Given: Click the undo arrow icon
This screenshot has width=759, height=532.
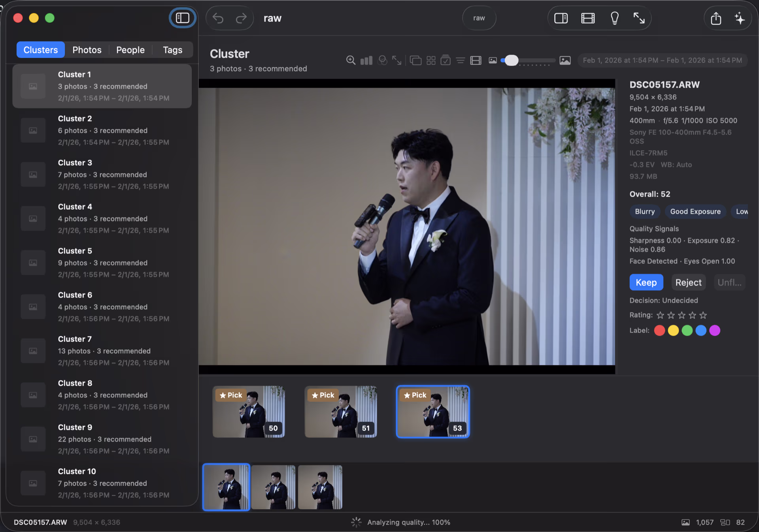Looking at the screenshot, I should [x=218, y=18].
